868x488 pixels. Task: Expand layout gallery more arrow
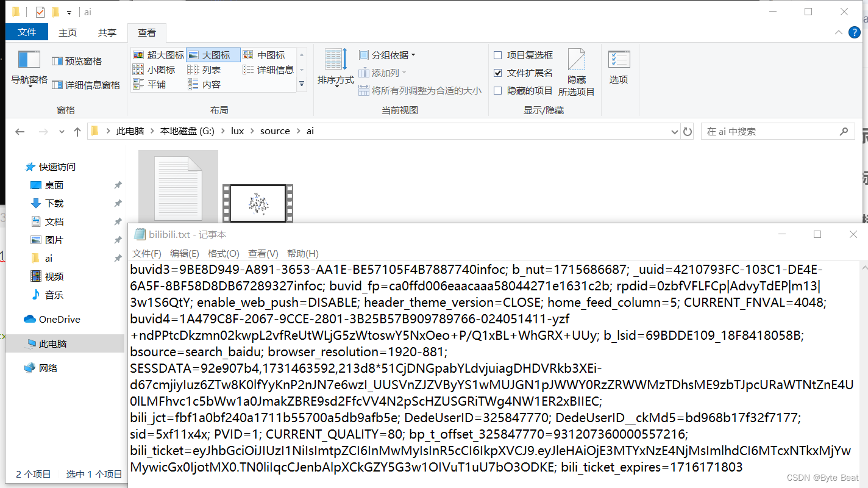coord(301,84)
